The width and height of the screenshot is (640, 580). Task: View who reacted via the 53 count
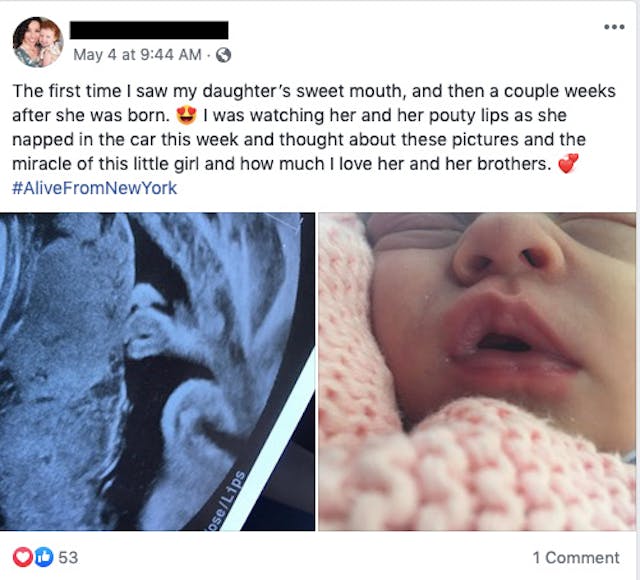(x=69, y=557)
